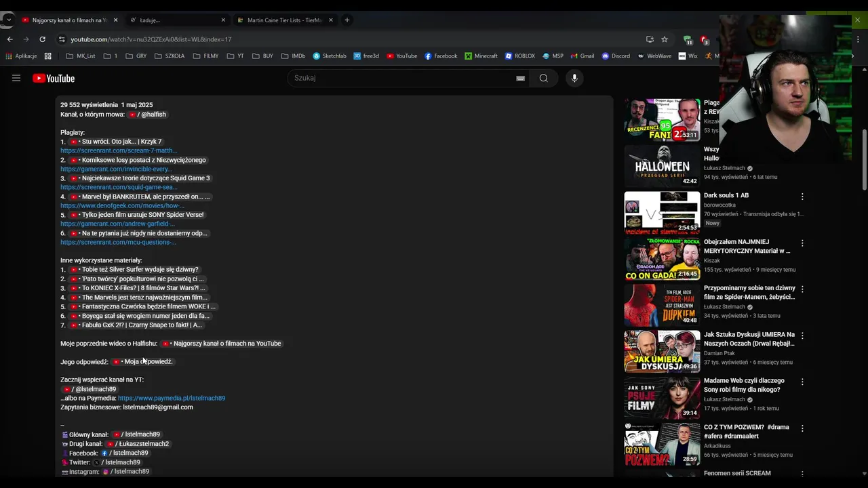
Task: Open the Instagram lstelmach89 link
Action: [x=125, y=472]
